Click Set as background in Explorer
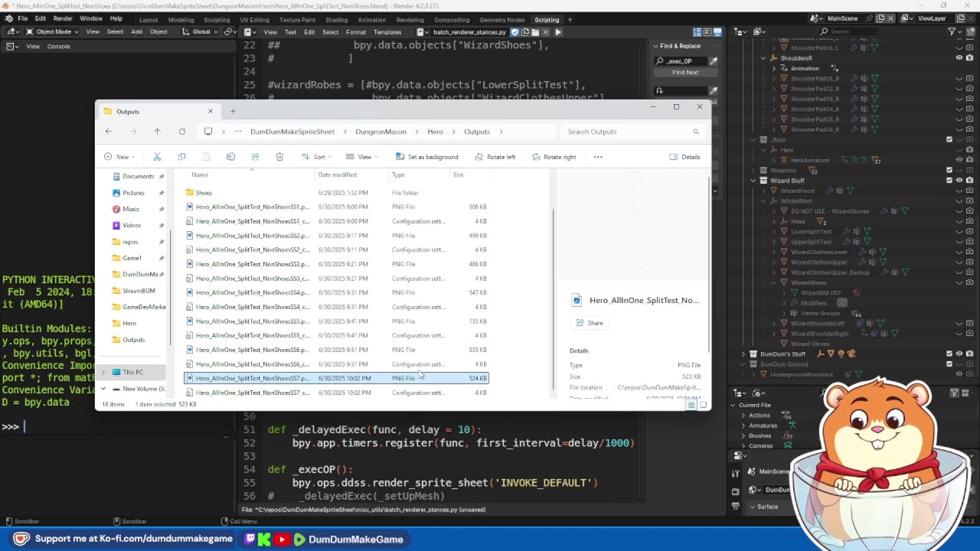980x551 pixels. click(426, 157)
